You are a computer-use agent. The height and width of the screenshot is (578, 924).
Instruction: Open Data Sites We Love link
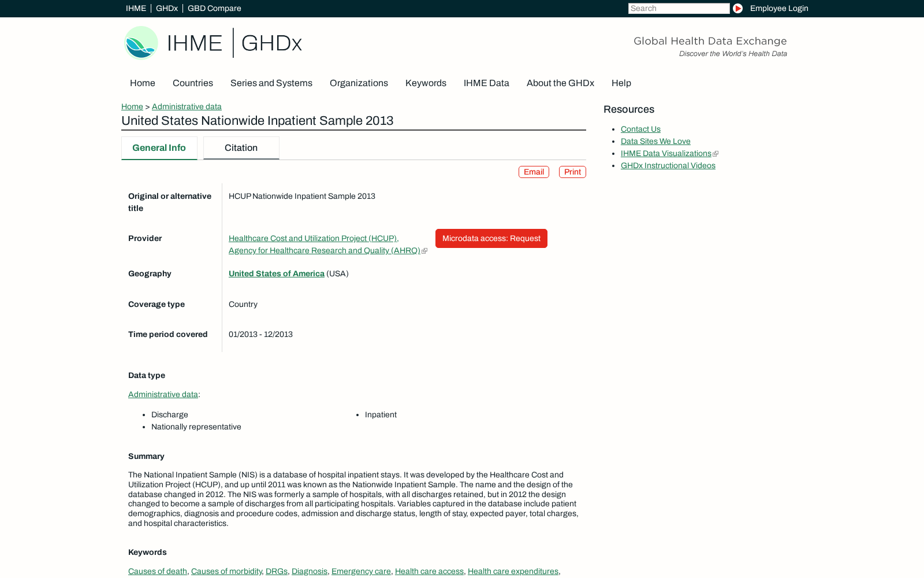(655, 141)
